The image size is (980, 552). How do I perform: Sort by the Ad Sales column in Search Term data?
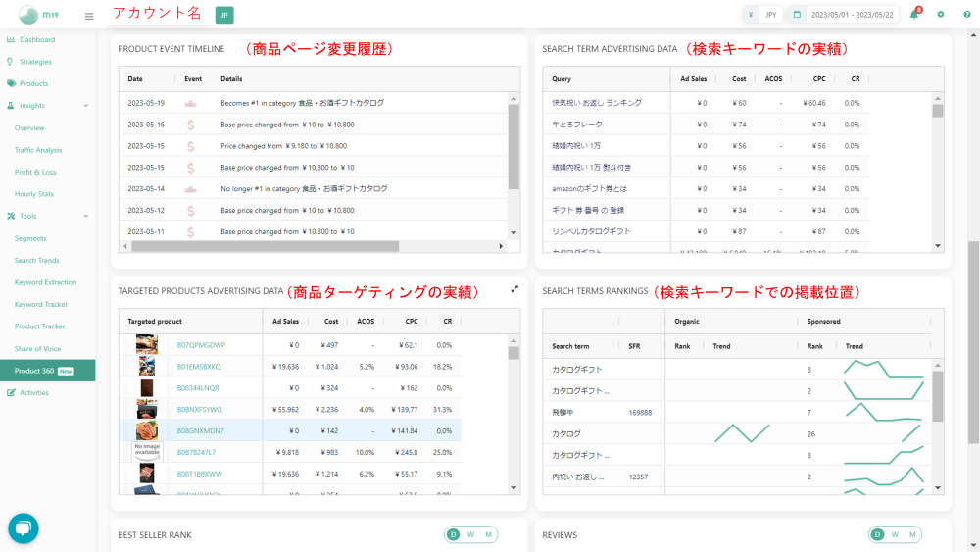tap(693, 79)
